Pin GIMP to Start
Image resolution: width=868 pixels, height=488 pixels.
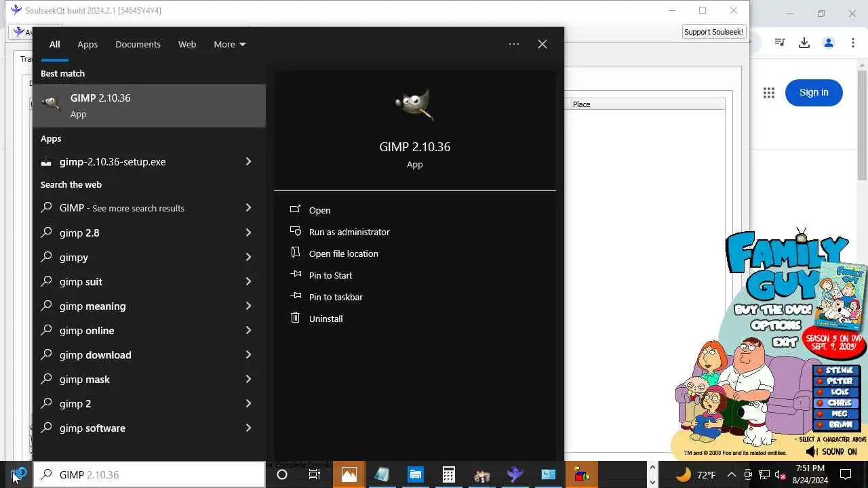pyautogui.click(x=330, y=275)
